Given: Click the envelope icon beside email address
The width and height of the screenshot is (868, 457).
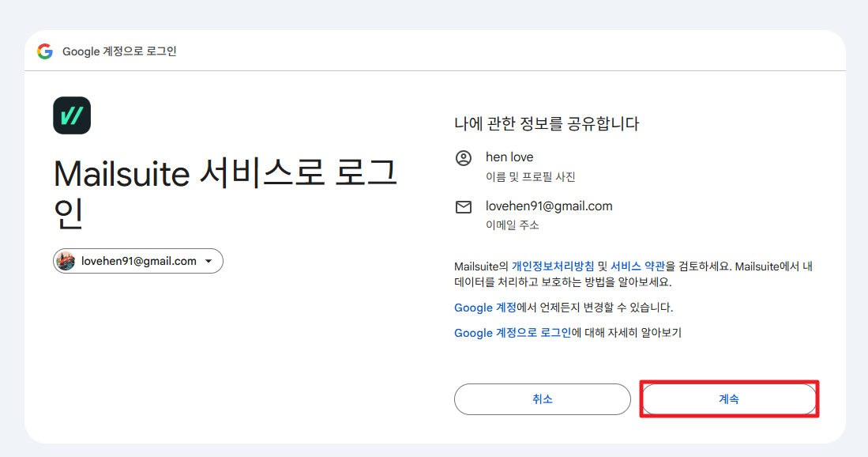Looking at the screenshot, I should (464, 207).
